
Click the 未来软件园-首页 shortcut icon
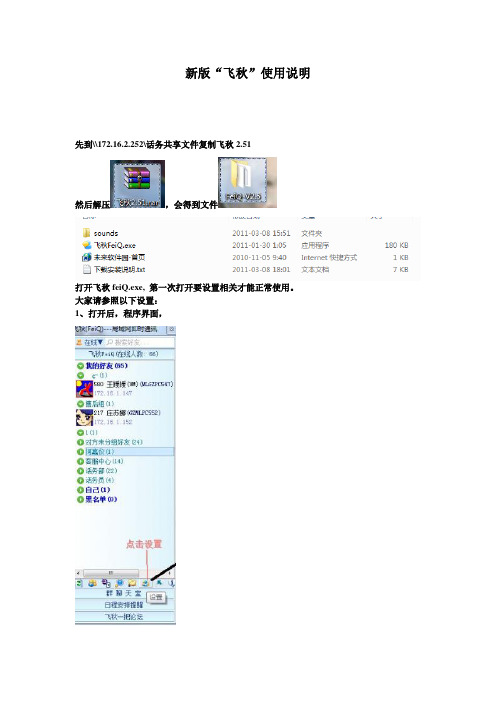point(86,257)
